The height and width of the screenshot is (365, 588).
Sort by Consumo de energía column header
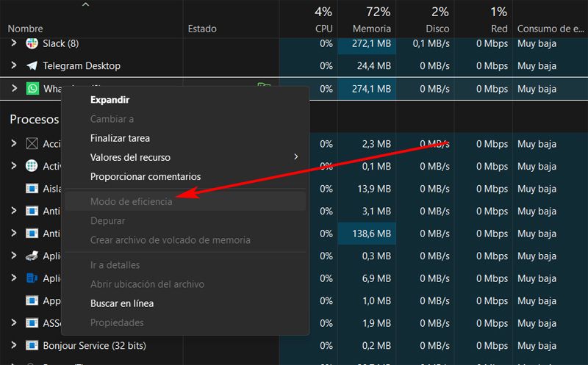(551, 29)
